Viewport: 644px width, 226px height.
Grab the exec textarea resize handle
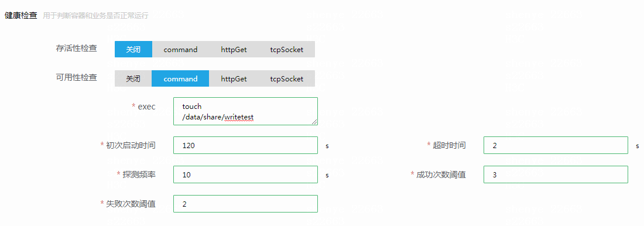point(314,122)
